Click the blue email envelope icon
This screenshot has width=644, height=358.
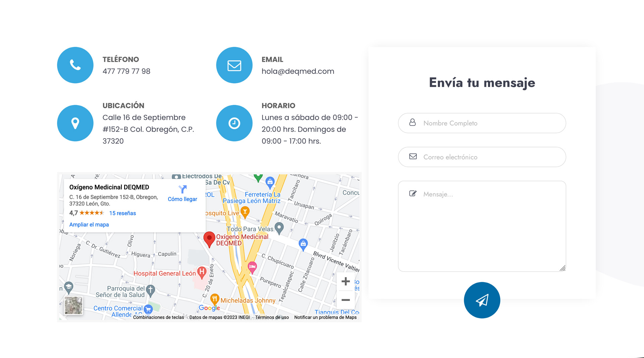coord(234,65)
